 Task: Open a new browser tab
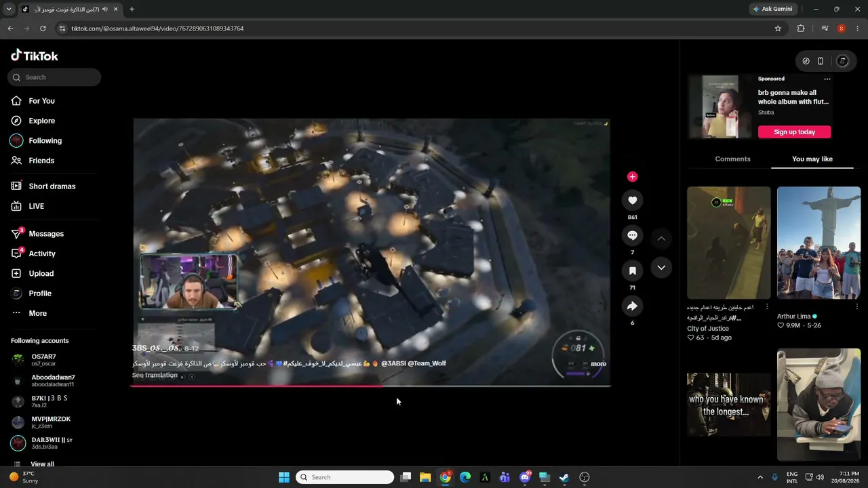132,9
